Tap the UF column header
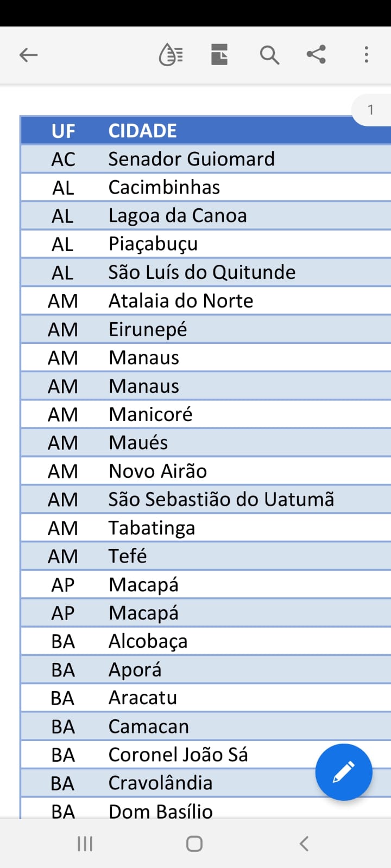391x868 pixels. click(63, 131)
